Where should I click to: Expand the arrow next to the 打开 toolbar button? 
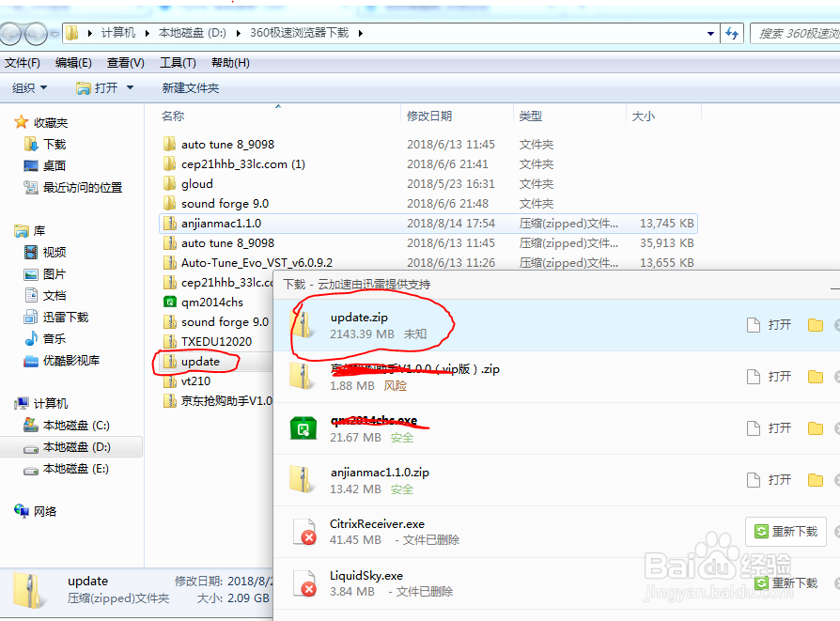[x=130, y=88]
